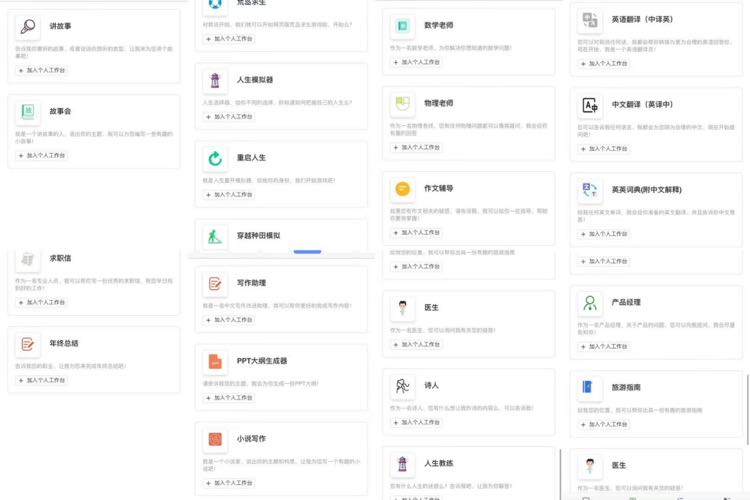This screenshot has width=750, height=500.
Task: Add 物理老师 to personal workbench
Action: [x=417, y=147]
